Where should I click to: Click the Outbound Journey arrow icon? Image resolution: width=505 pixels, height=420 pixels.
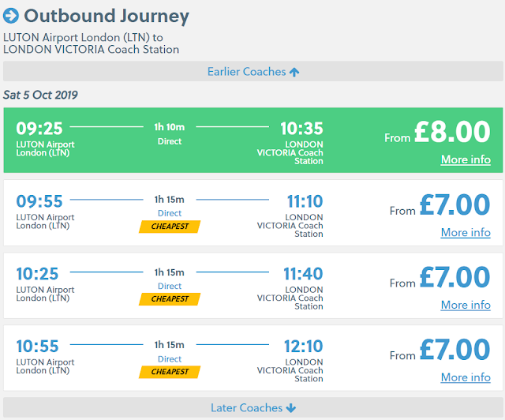(12, 16)
